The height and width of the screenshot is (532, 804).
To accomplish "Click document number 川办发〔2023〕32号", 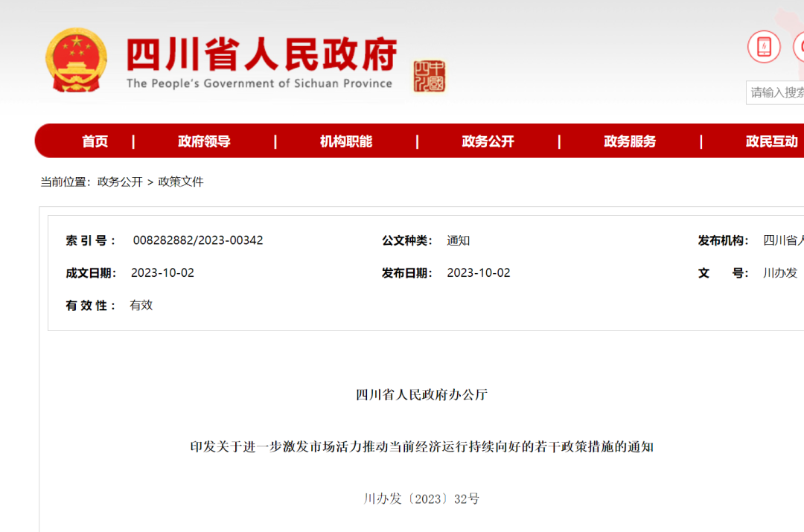I will click(421, 499).
